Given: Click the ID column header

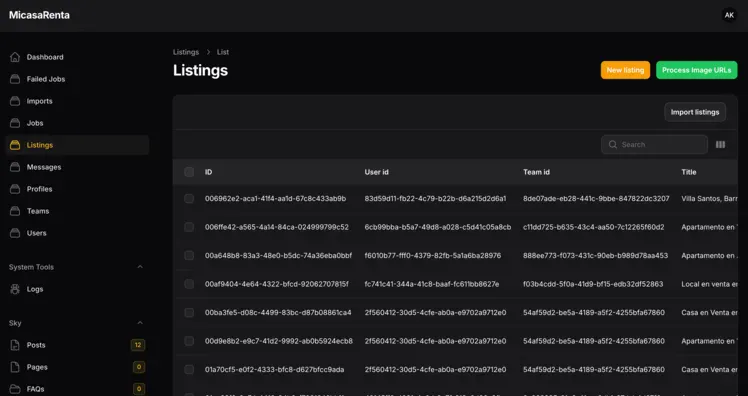Looking at the screenshot, I should [208, 172].
